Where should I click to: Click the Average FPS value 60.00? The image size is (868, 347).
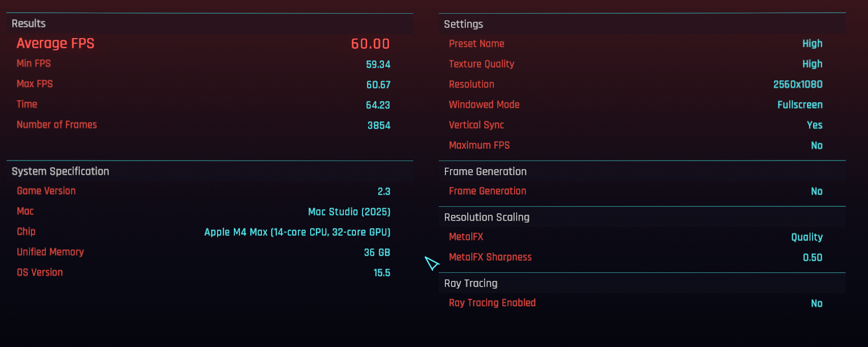[x=370, y=44]
